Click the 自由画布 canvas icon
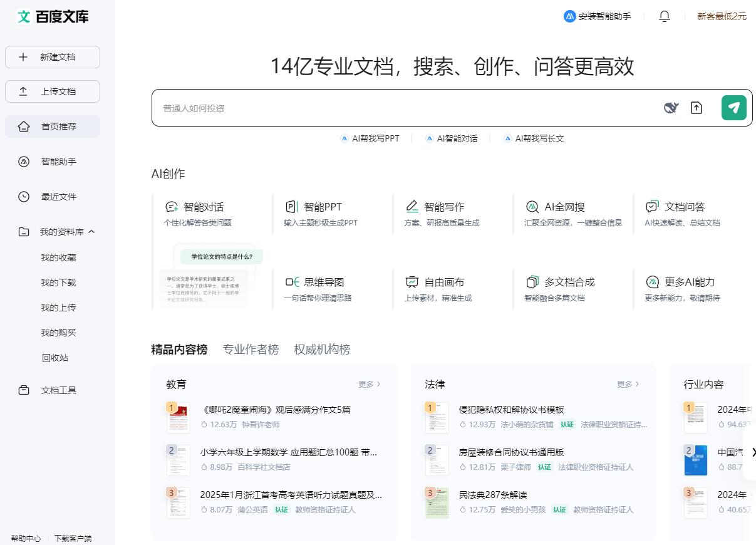The image size is (756, 545). [x=412, y=282]
